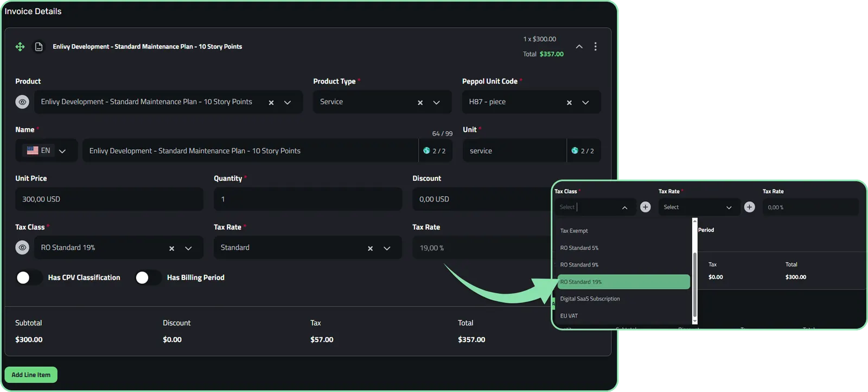Click the 19,00 % tax rate field

click(482, 248)
